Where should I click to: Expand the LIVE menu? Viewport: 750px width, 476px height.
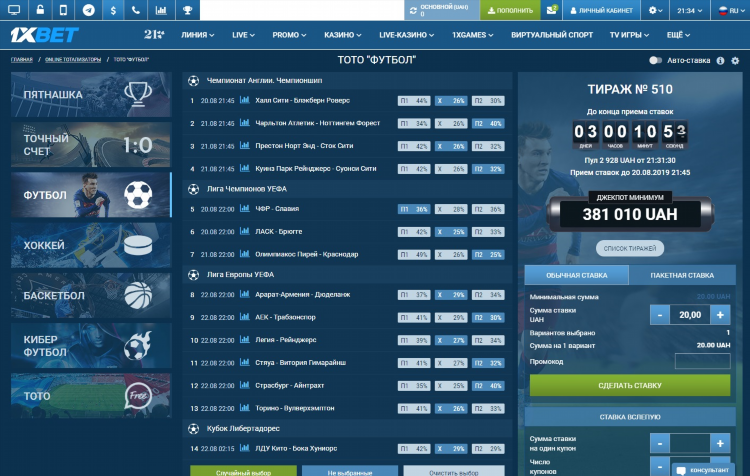pyautogui.click(x=243, y=35)
